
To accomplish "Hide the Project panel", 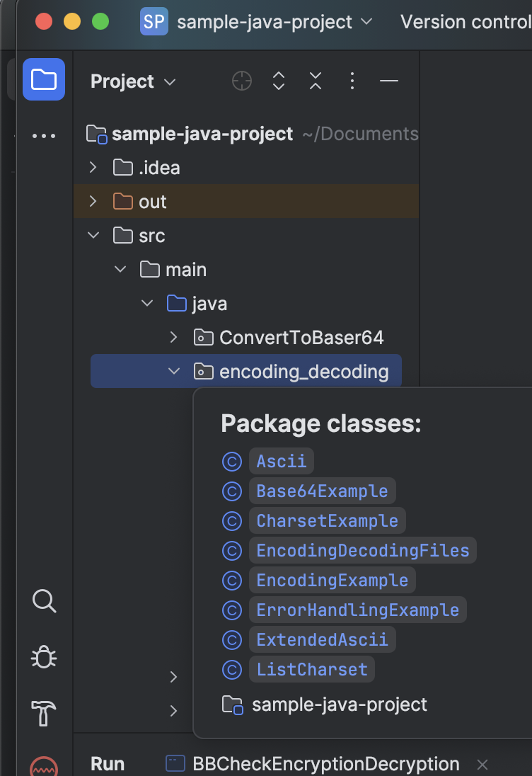I will (x=389, y=81).
